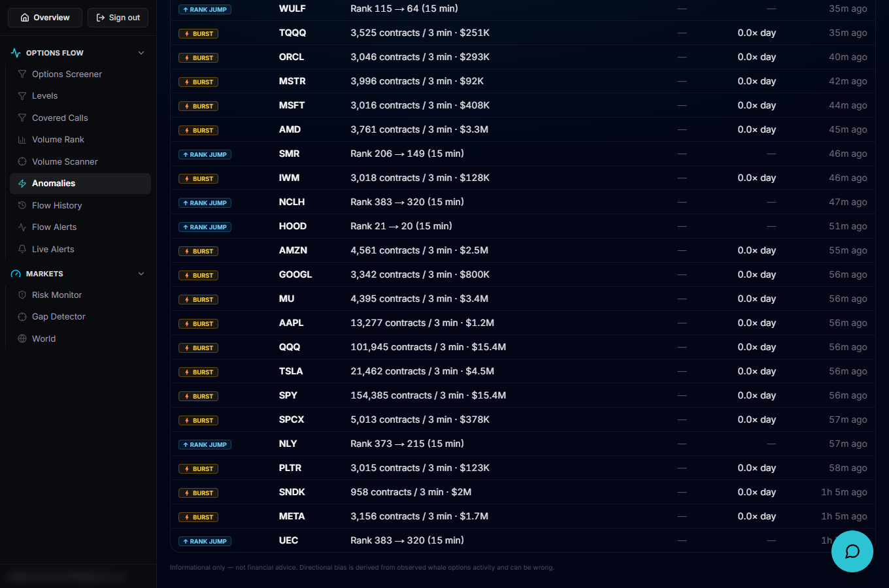
Task: Open Volume Rank page
Action: click(80, 140)
